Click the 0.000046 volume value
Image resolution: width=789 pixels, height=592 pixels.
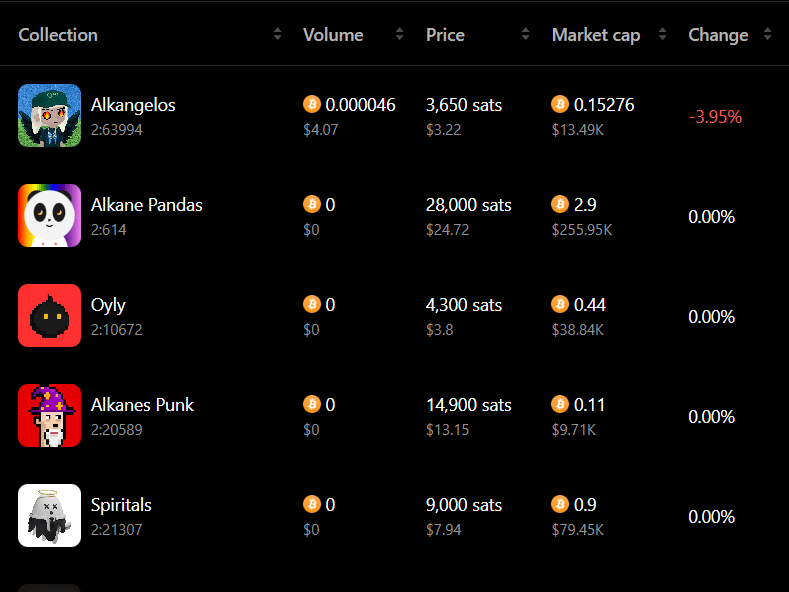[x=360, y=105]
